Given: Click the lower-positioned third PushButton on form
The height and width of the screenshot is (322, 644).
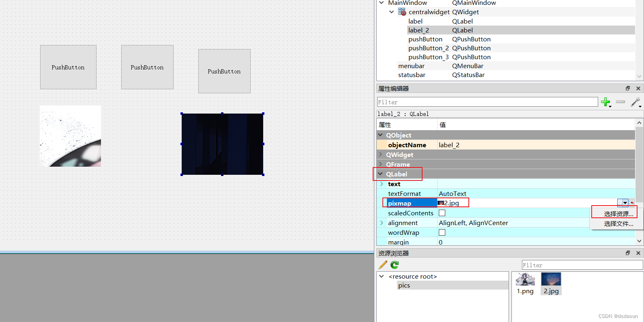Looking at the screenshot, I should 224,71.
